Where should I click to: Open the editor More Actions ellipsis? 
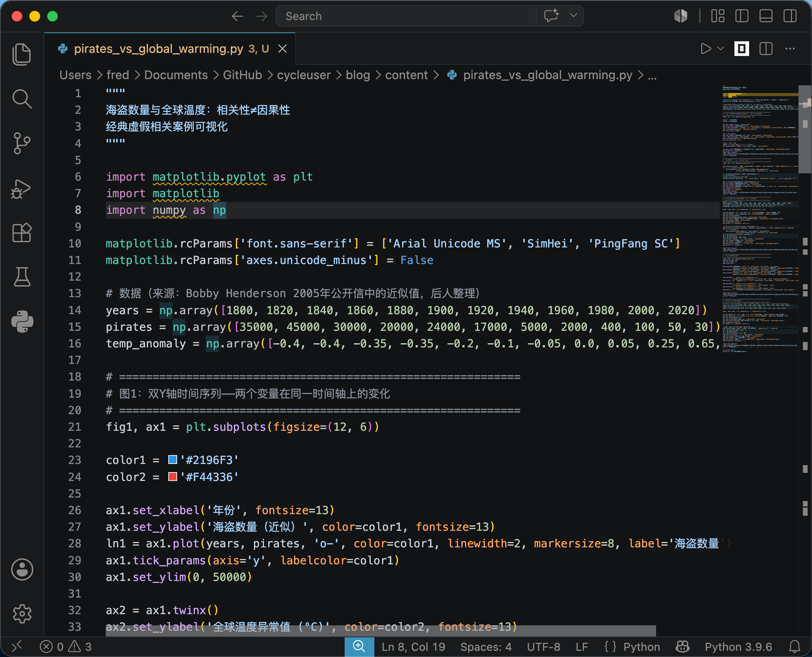coord(790,49)
